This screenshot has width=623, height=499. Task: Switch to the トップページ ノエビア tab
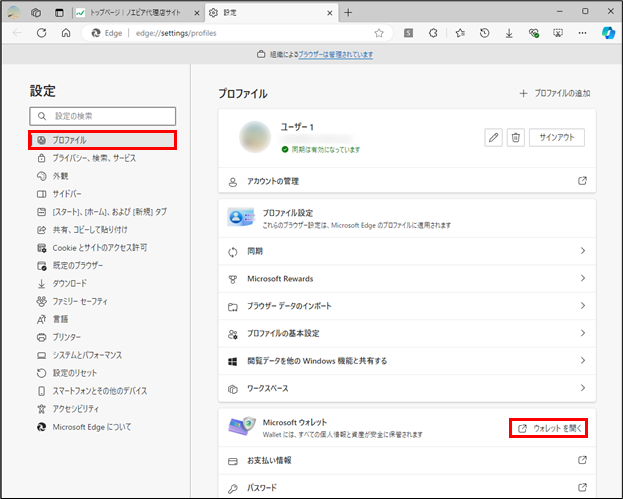tap(139, 13)
